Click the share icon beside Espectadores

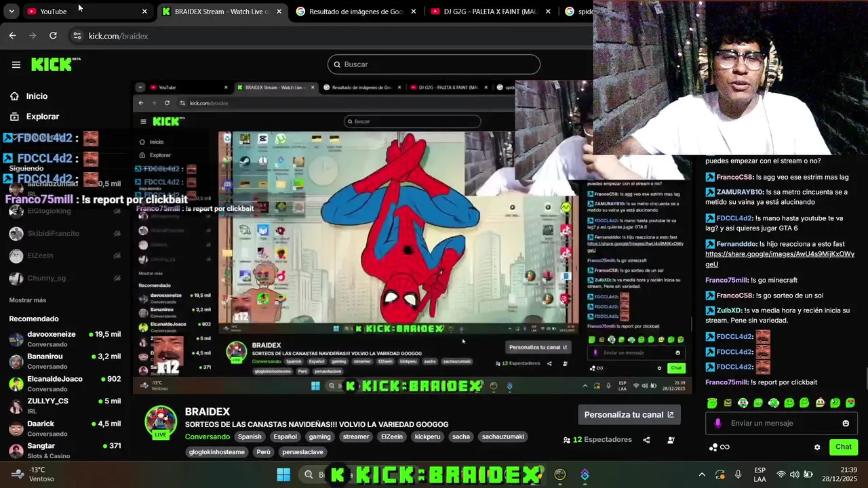pos(646,440)
